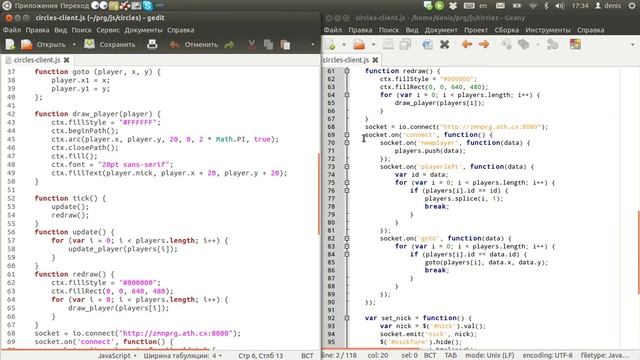
Task: Click the Close file X icon in Geany toolbar
Action: [x=444, y=44]
